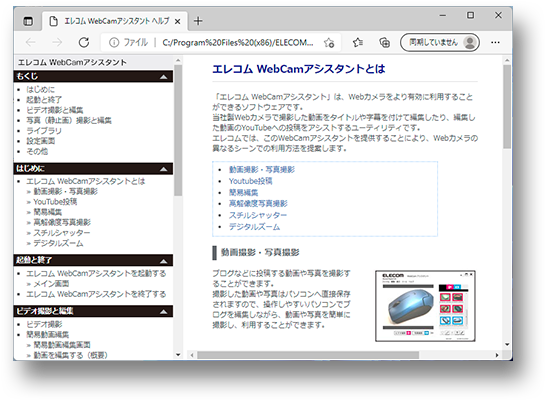Add page to favorites star icon

tap(329, 43)
